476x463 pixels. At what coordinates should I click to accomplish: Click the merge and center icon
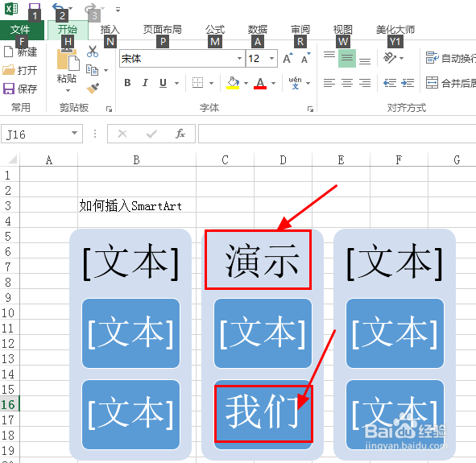tap(432, 82)
